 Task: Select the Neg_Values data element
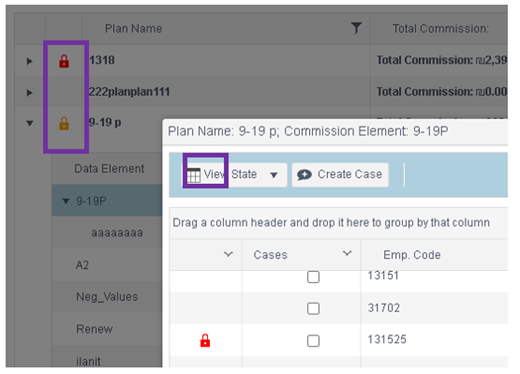[107, 297]
